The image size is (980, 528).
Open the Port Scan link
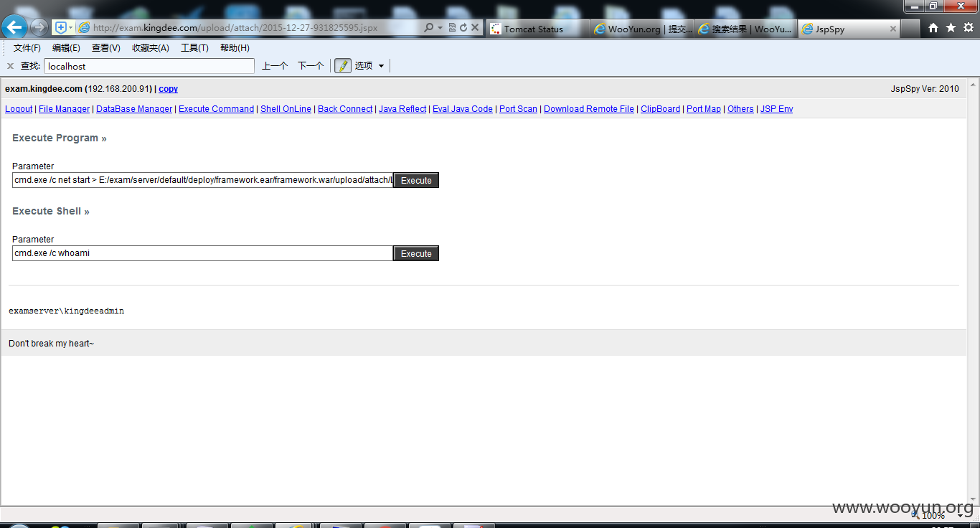point(518,109)
